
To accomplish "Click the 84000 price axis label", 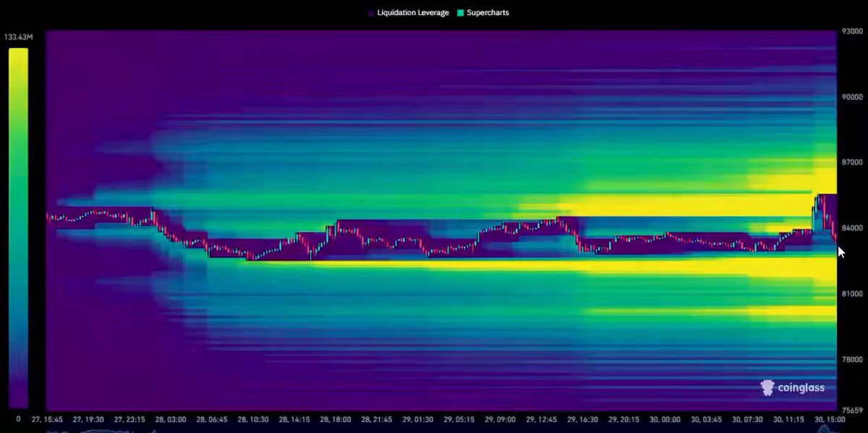I will (x=853, y=228).
